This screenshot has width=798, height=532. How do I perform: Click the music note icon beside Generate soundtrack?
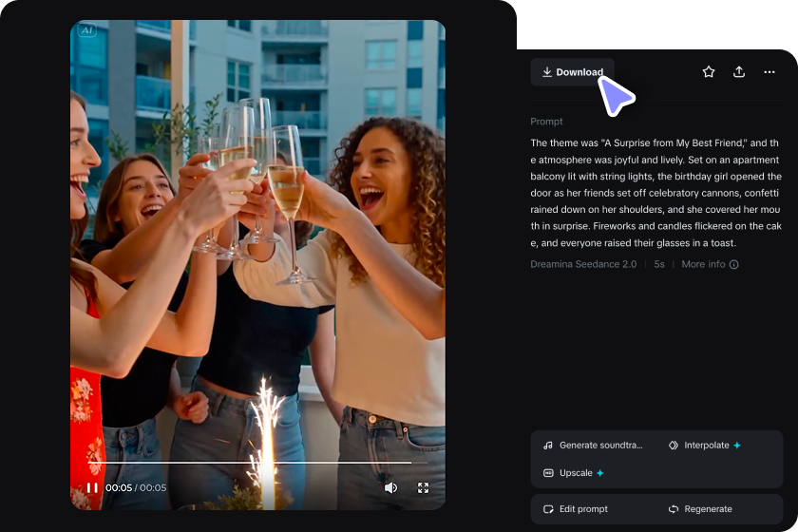[548, 445]
